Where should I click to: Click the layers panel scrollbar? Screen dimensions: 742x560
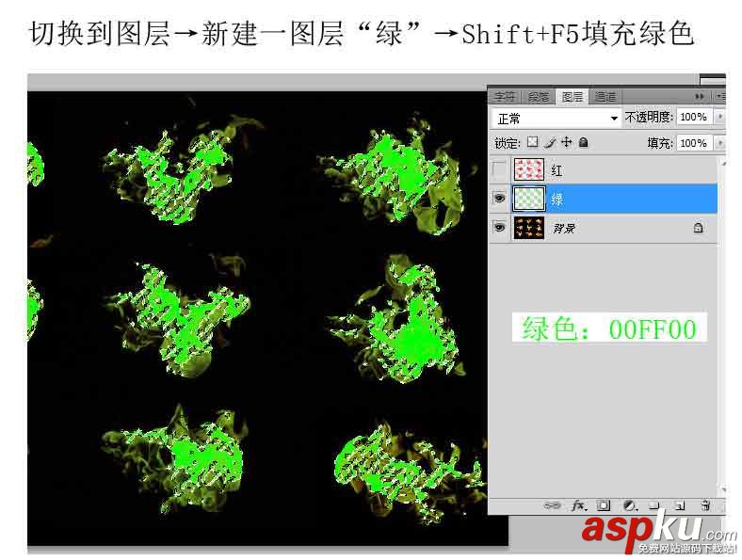click(722, 327)
